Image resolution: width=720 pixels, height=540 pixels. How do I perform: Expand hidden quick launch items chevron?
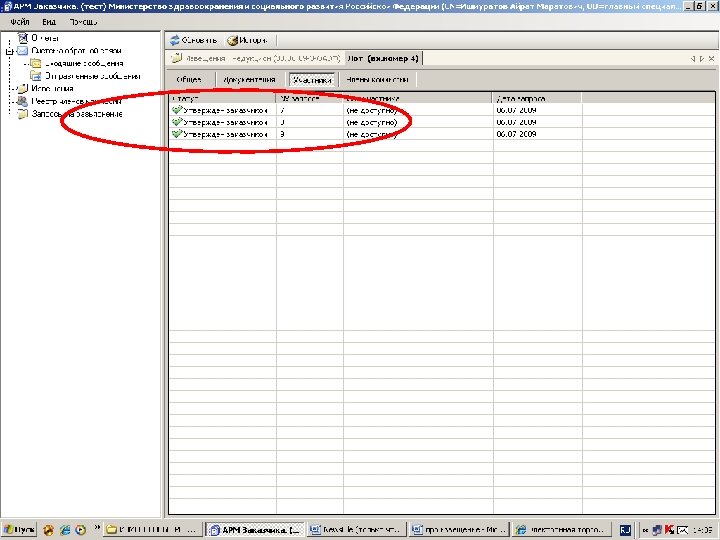97,528
